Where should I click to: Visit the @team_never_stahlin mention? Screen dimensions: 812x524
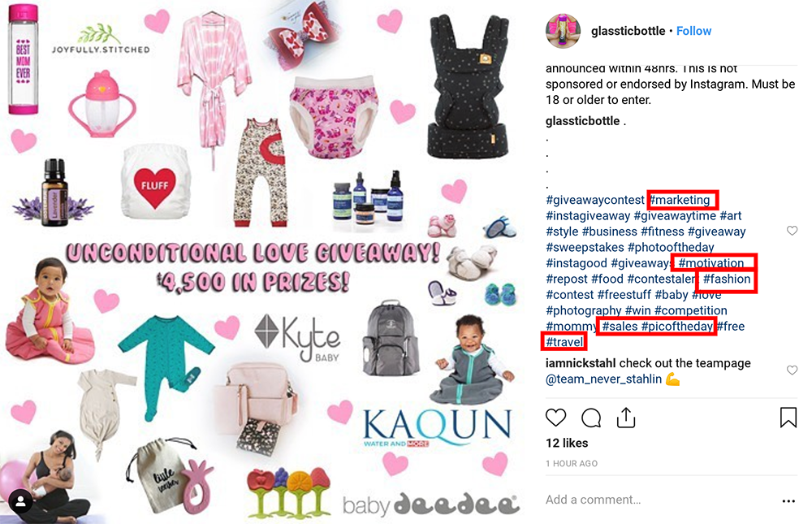(604, 379)
